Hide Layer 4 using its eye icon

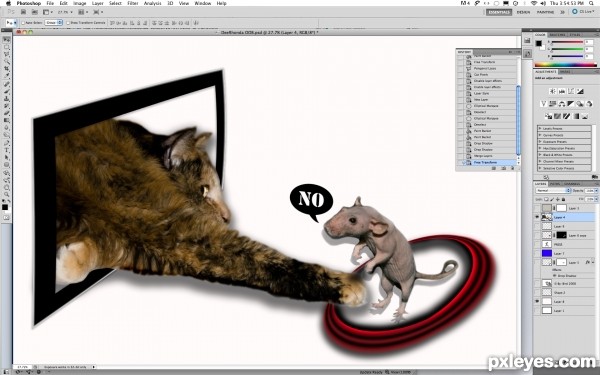537,217
